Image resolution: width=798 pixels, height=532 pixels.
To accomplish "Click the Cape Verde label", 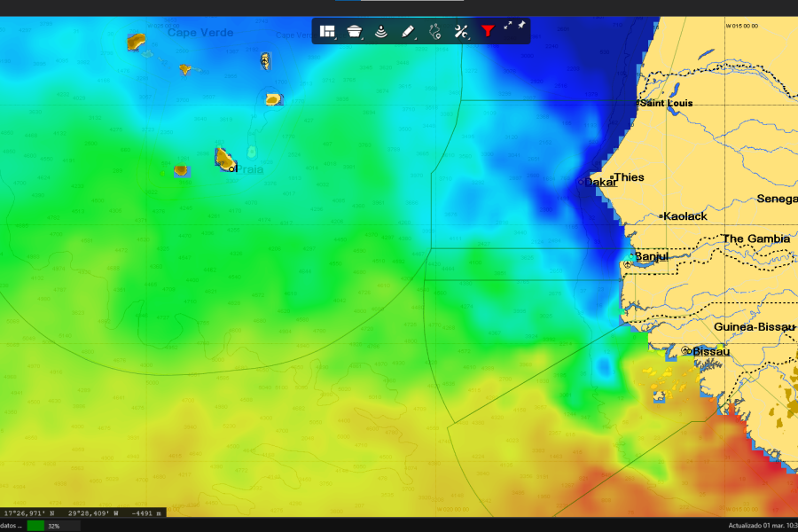I will pyautogui.click(x=200, y=33).
